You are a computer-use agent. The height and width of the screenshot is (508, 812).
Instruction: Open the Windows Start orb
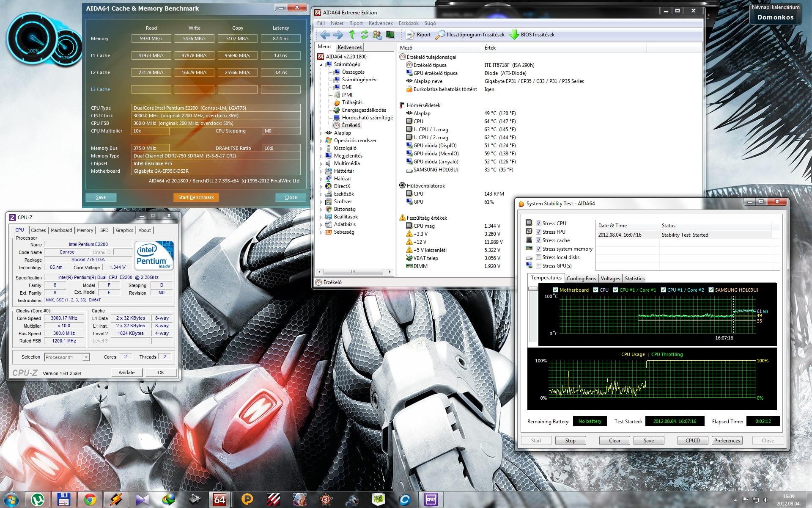point(11,500)
